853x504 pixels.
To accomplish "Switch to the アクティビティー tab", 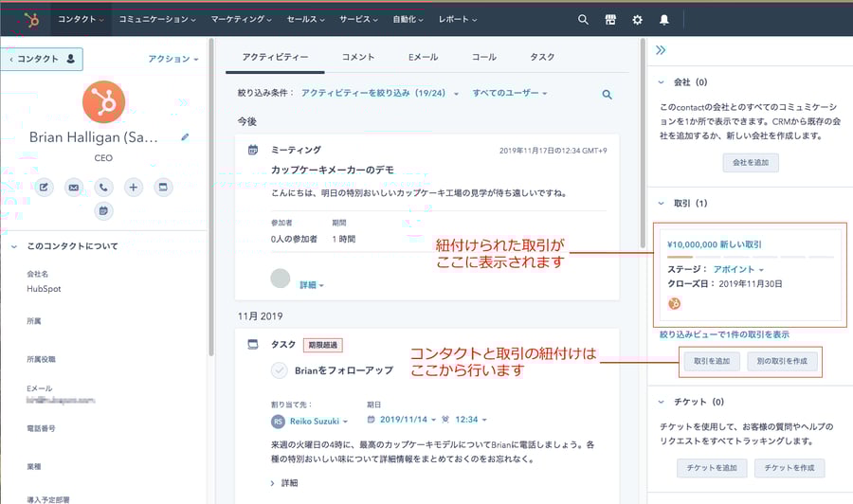I will (275, 57).
